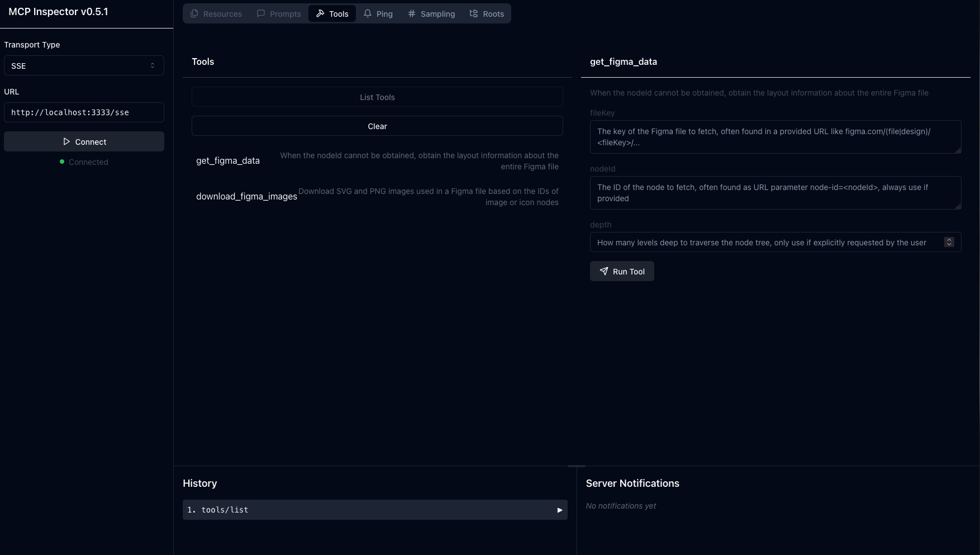The height and width of the screenshot is (555, 980).
Task: Select the download_figma_images tool row
Action: click(x=377, y=197)
